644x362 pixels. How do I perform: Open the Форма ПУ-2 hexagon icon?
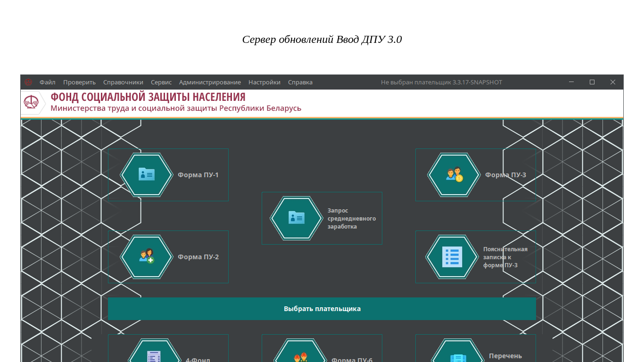[x=147, y=257]
